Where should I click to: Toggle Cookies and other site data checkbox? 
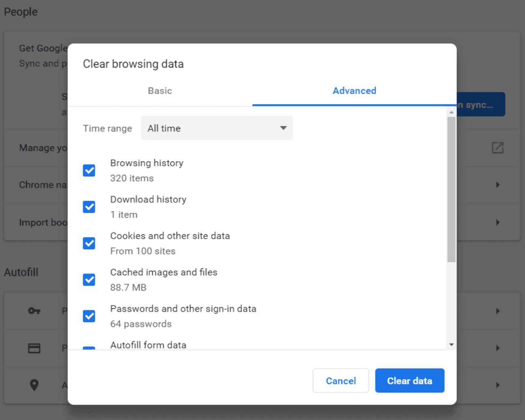pyautogui.click(x=89, y=243)
